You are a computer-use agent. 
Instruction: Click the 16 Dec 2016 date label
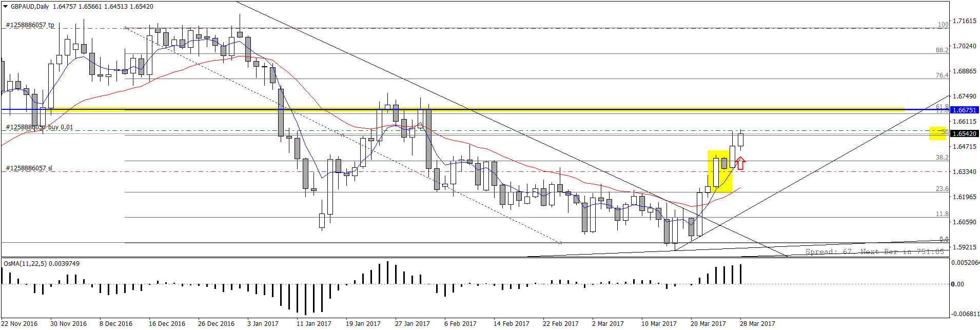click(167, 324)
